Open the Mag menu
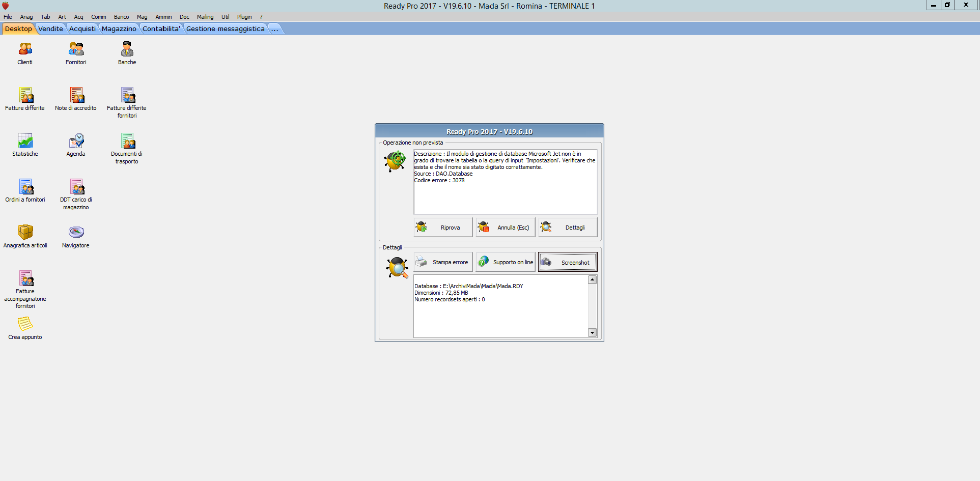Screen dimensions: 980x481 pos(142,17)
